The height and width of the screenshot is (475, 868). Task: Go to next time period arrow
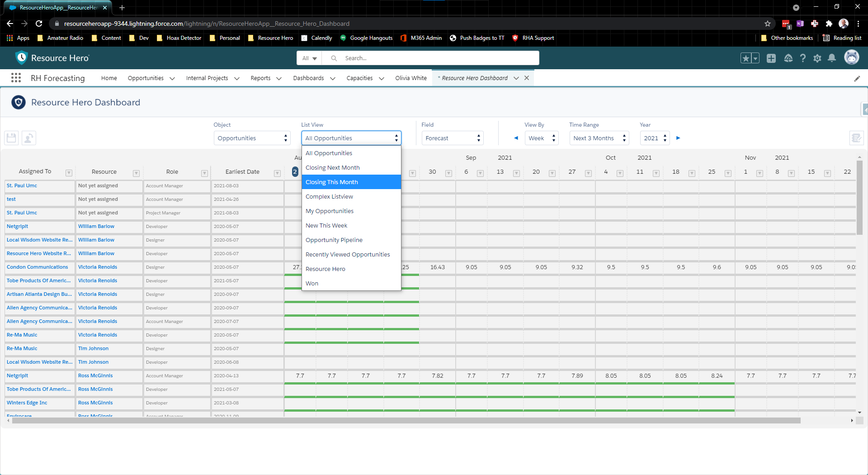[678, 138]
